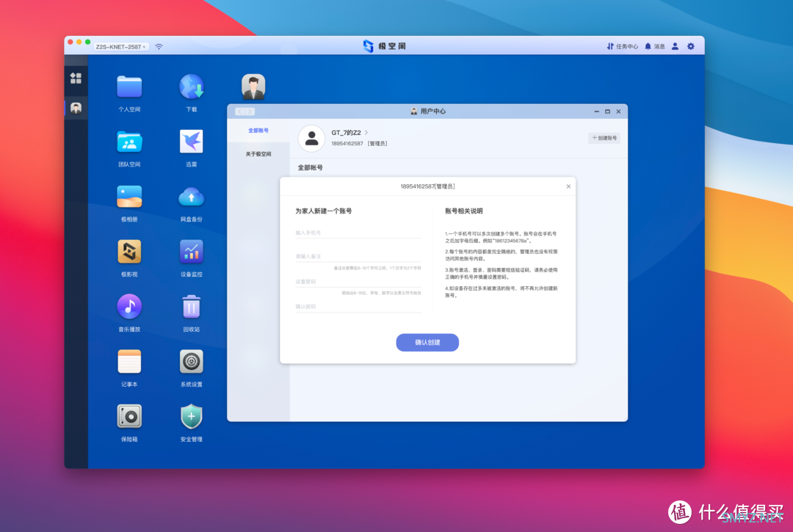This screenshot has height=532, width=793.
Task: Click the 极空间 logo in title bar
Action: click(384, 46)
